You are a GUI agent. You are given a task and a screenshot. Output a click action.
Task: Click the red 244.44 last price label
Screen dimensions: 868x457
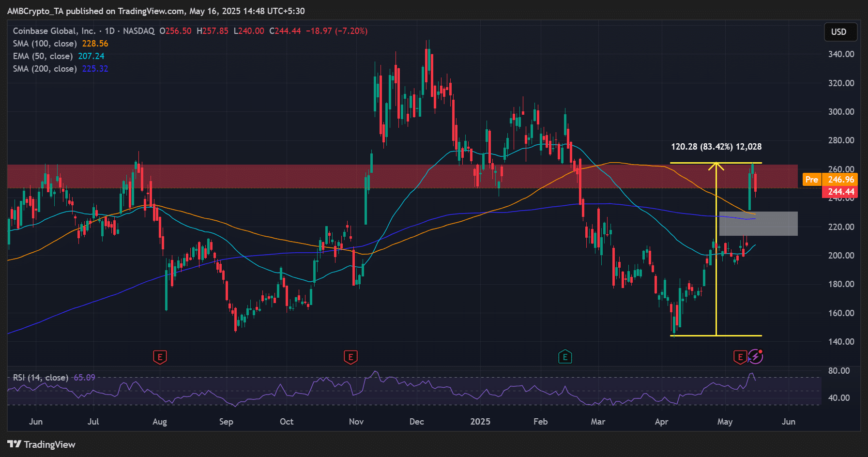[840, 192]
